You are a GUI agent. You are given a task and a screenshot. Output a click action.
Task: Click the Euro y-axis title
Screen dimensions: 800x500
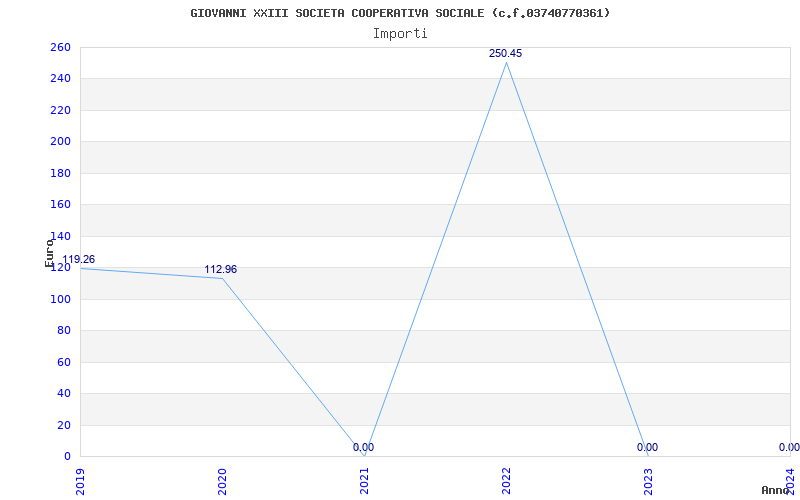coord(49,253)
